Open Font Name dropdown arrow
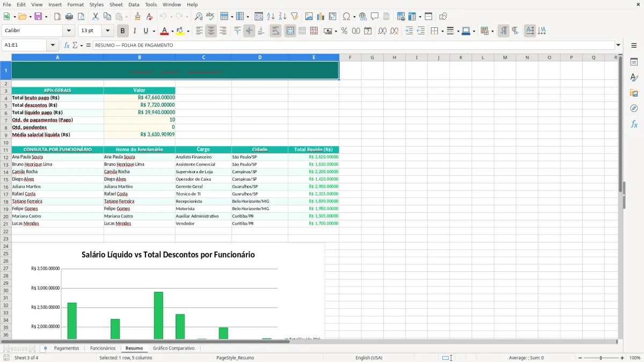This screenshot has width=644, height=362. [69, 31]
